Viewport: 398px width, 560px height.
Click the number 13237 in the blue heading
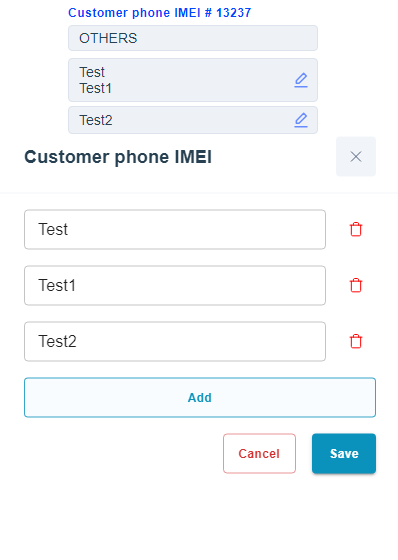[234, 13]
